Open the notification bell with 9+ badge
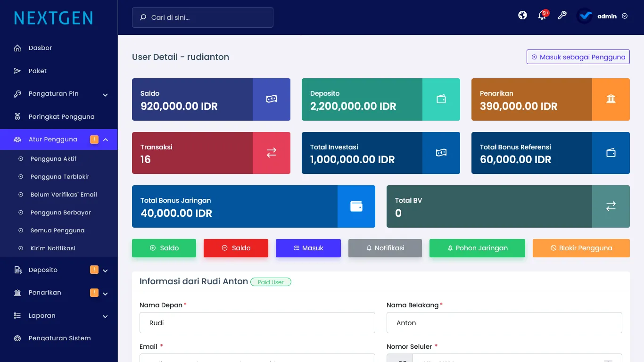The height and width of the screenshot is (362, 644). (x=542, y=16)
